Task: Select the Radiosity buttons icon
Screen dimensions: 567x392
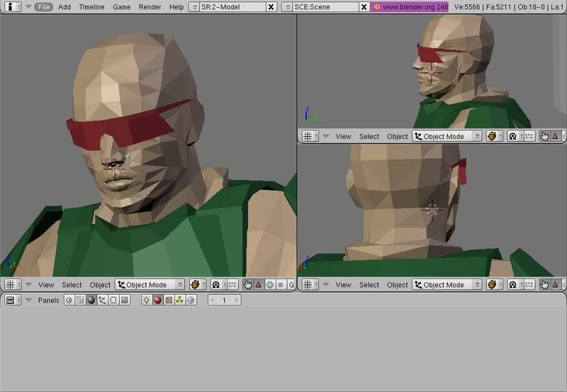Action: click(x=180, y=301)
